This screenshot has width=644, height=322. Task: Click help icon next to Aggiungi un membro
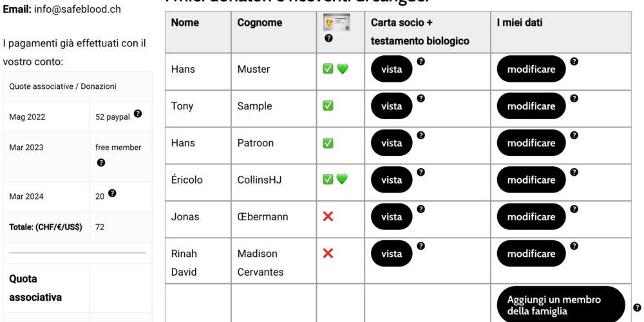coord(637,308)
